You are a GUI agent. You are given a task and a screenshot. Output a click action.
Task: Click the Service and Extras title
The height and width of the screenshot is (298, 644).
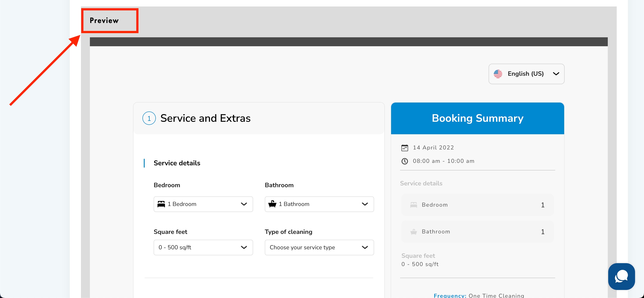[x=205, y=118]
